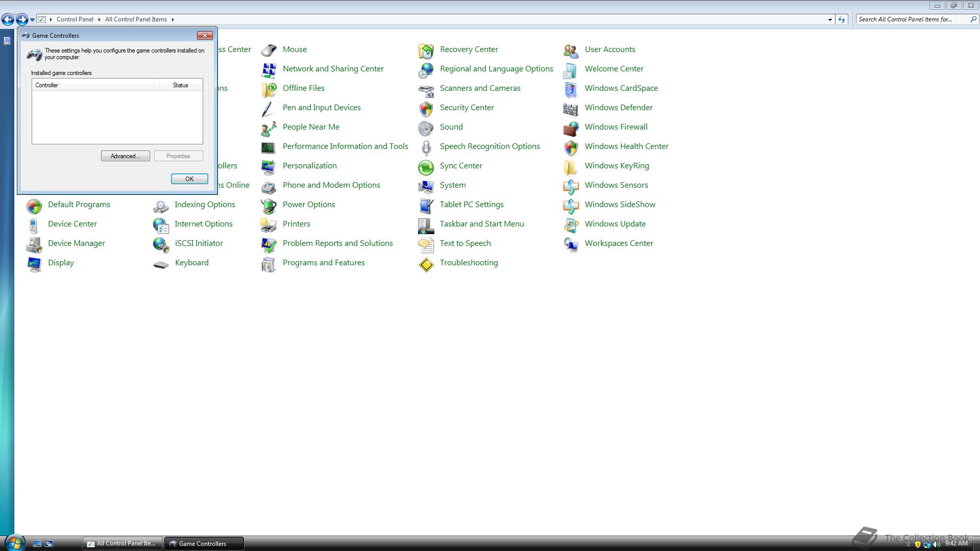Sort by the Status column header
The width and height of the screenshot is (980, 551).
pyautogui.click(x=181, y=85)
